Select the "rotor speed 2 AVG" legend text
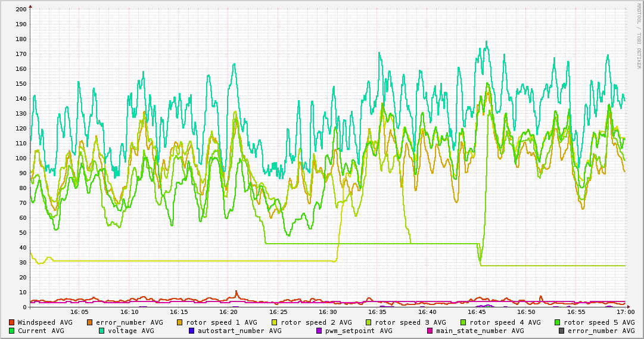The image size is (644, 339). coord(316,322)
